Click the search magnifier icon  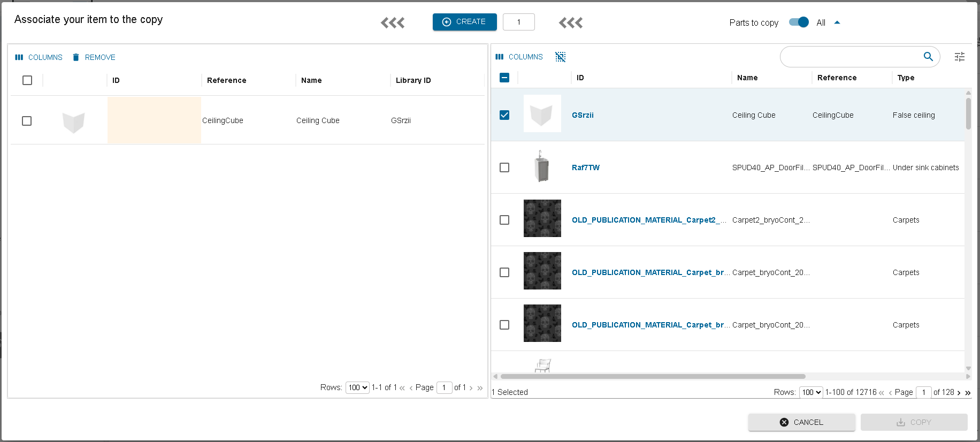point(928,56)
